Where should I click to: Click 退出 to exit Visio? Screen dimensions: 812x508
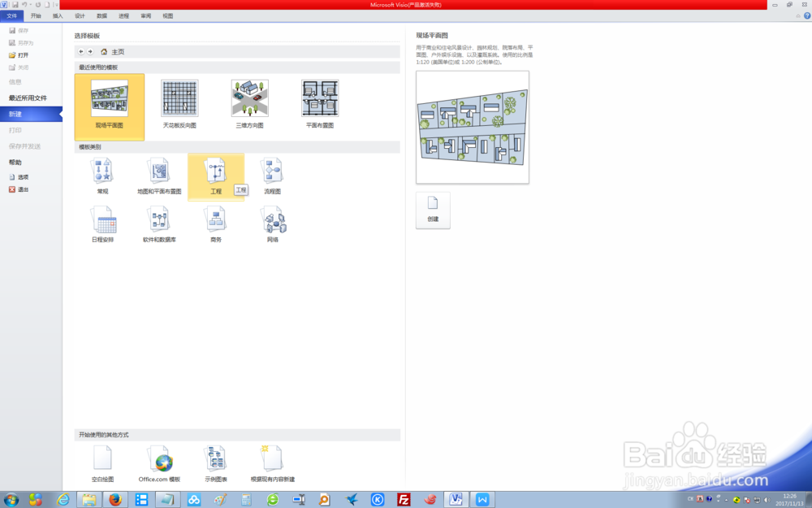pyautogui.click(x=19, y=189)
